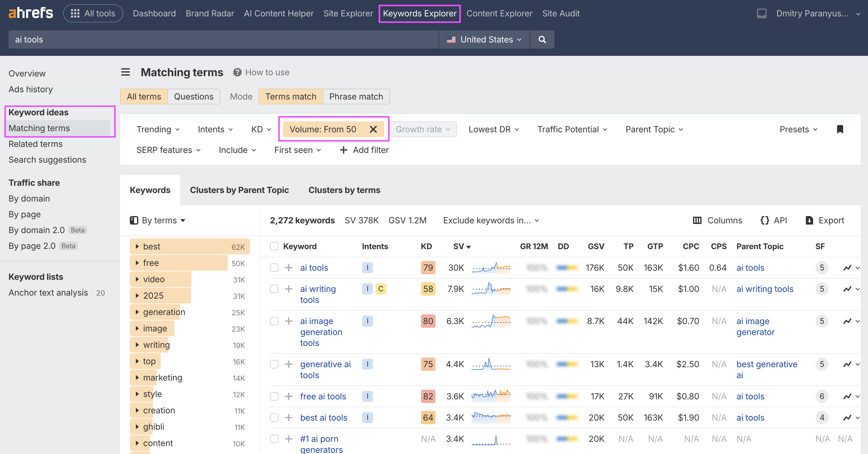
Task: Open SERP trend chart icon for 'ai tools' row
Action: click(847, 268)
